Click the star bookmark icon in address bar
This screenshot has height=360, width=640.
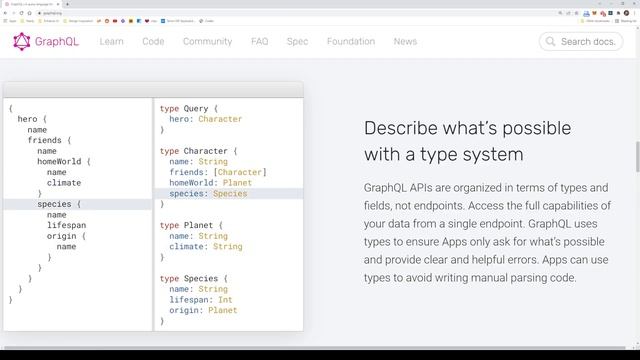(576, 13)
